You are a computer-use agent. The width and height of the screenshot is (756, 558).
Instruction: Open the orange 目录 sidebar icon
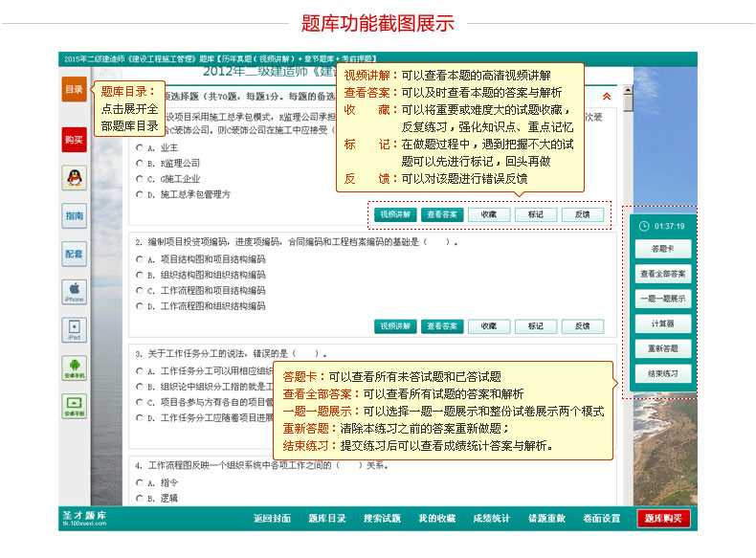coord(74,89)
